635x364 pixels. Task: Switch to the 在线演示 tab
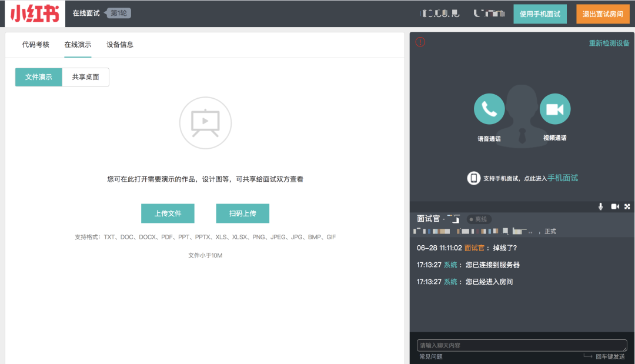(x=78, y=45)
